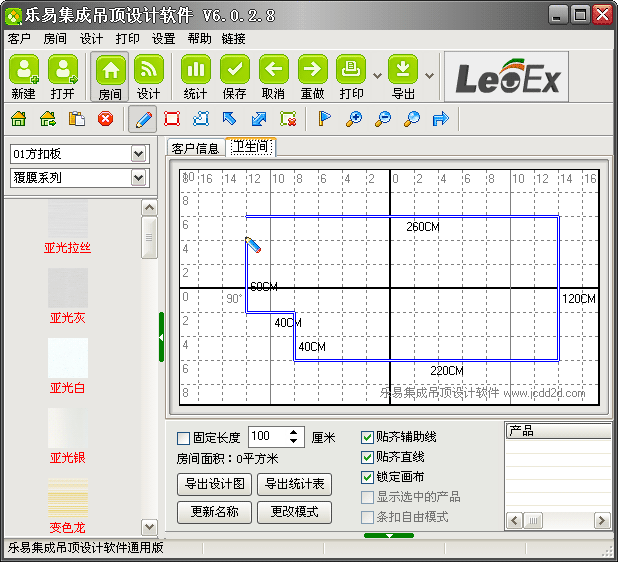Click the 统计 (Statistics) toolbar icon

pos(195,71)
